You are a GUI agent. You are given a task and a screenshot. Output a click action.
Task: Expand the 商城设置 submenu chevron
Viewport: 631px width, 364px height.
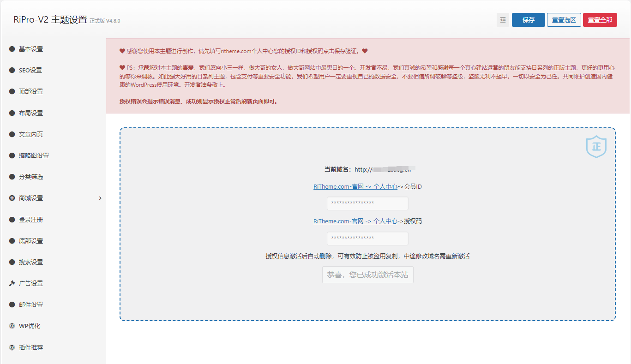pyautogui.click(x=100, y=198)
